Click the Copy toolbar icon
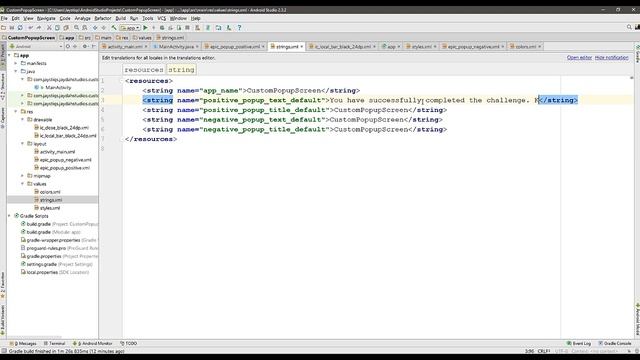The width and height of the screenshot is (640, 360). click(x=58, y=28)
